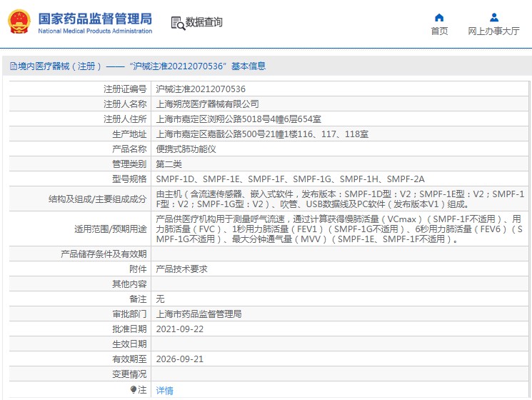This screenshot has height=400, width=532.
Task: Select model specs SMPF-1D、SMPF-1E value
Action: [x=290, y=179]
